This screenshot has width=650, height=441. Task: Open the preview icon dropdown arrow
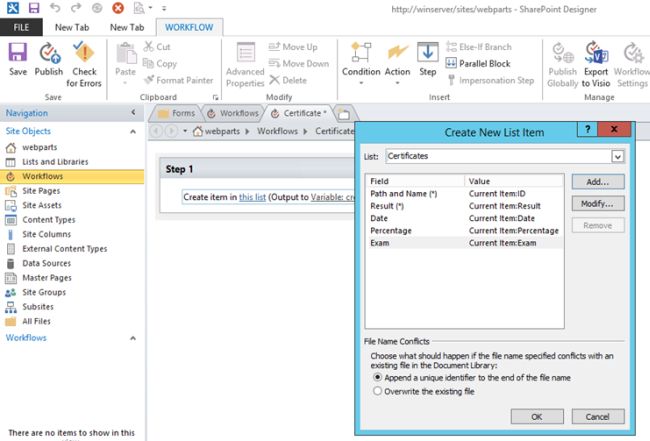click(x=150, y=8)
